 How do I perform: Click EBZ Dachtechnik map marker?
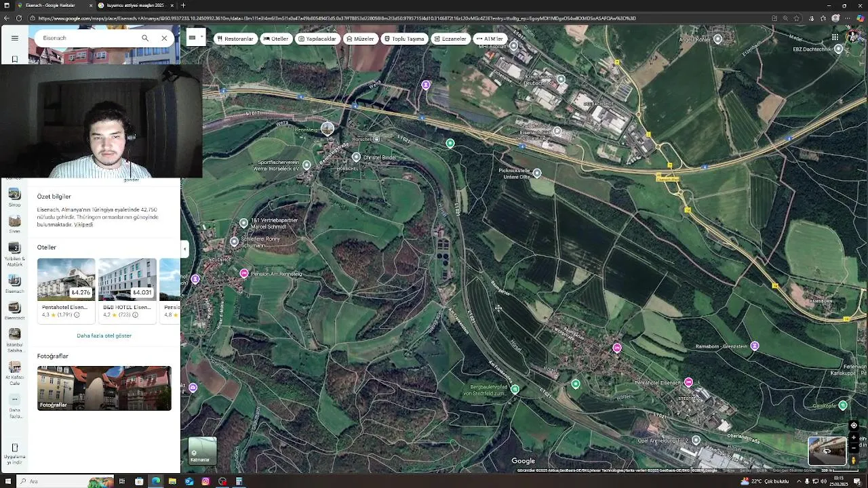pyautogui.click(x=839, y=49)
